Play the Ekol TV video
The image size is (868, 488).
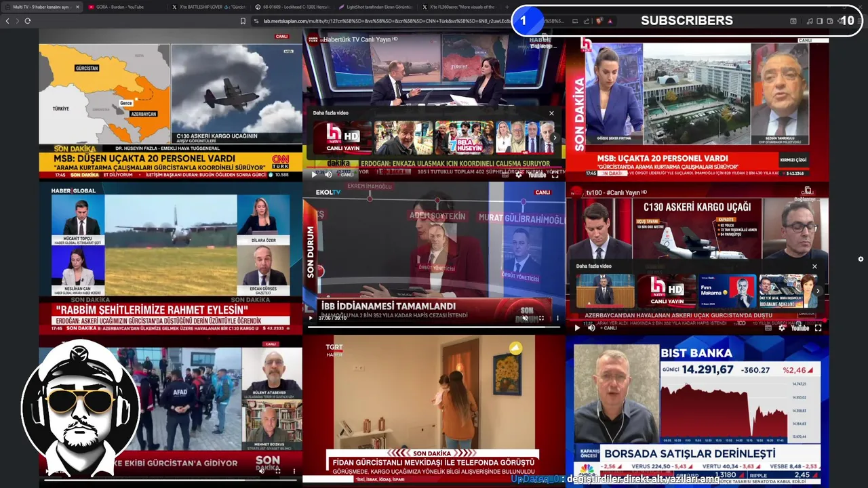click(x=311, y=317)
